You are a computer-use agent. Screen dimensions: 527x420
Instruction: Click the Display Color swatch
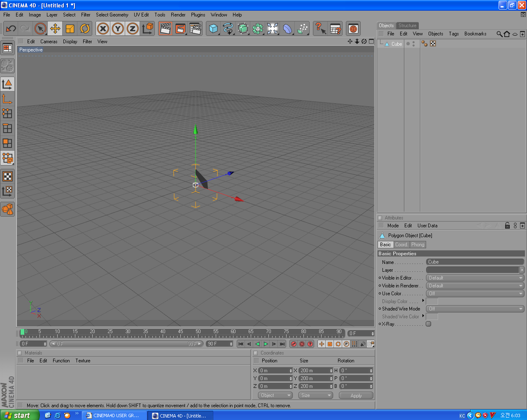click(432, 301)
